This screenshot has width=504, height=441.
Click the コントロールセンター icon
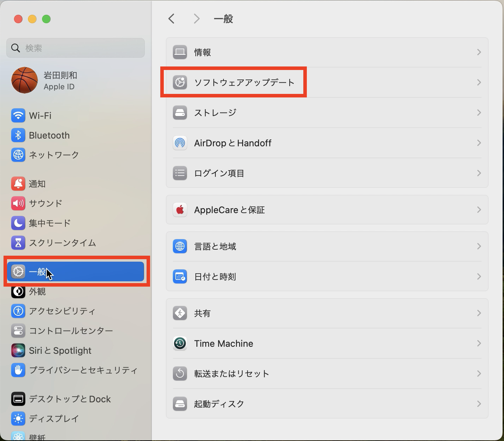coord(18,331)
